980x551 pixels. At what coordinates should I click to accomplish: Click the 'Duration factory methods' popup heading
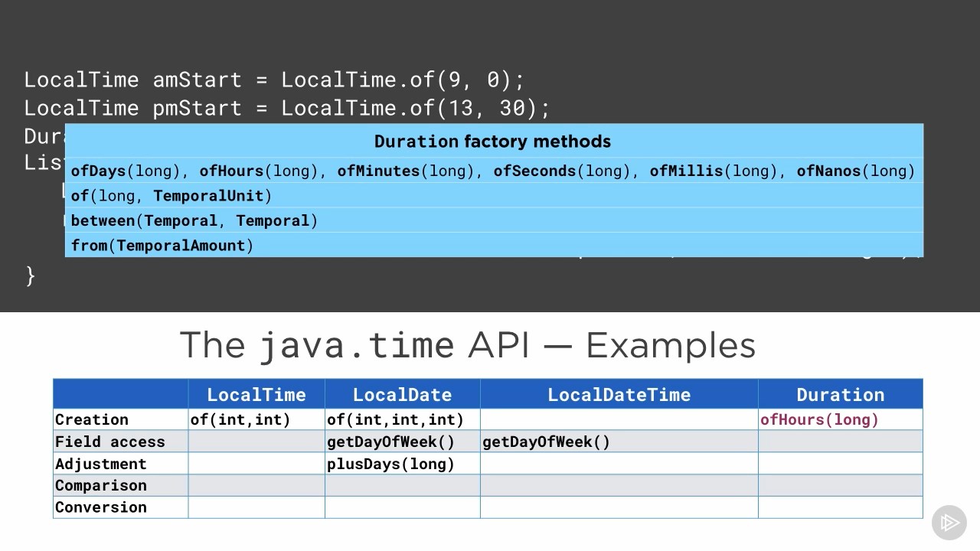pyautogui.click(x=492, y=142)
